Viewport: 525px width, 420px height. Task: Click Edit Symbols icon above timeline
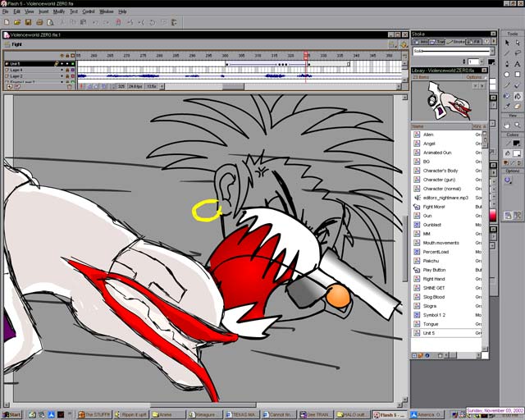(404, 44)
